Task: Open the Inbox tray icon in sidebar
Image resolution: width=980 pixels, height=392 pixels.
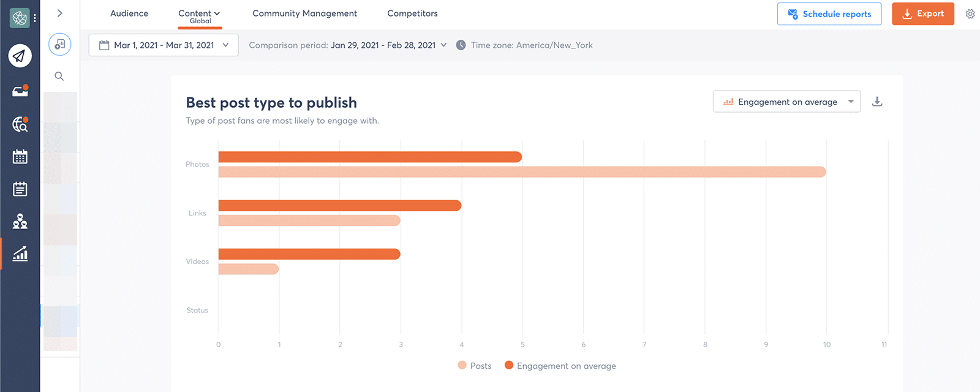Action: (x=20, y=91)
